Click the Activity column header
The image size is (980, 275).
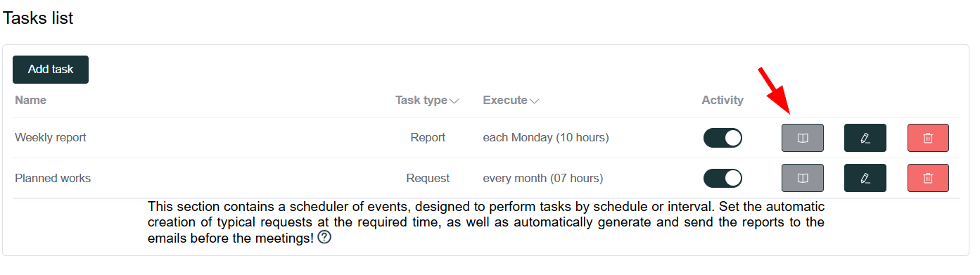point(723,101)
